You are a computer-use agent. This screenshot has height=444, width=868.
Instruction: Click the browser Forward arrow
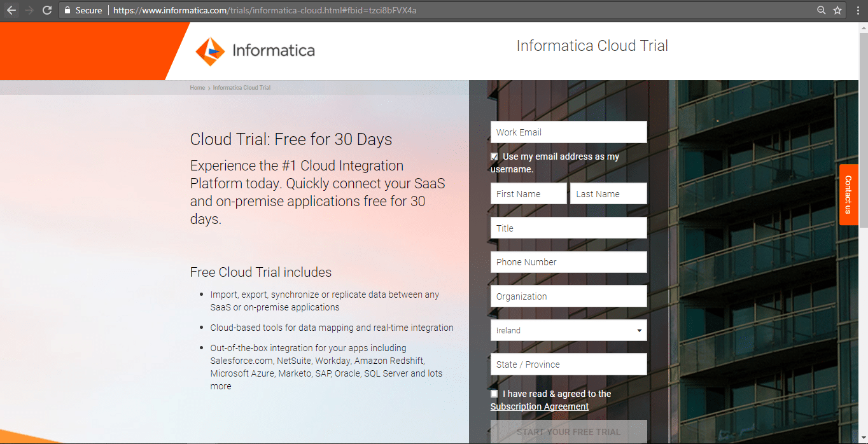click(29, 10)
